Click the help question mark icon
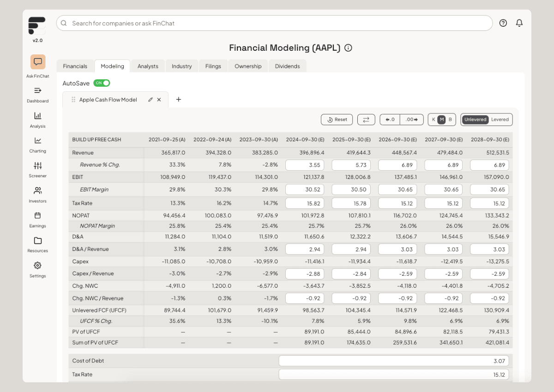Image resolution: width=554 pixels, height=392 pixels. (x=503, y=23)
